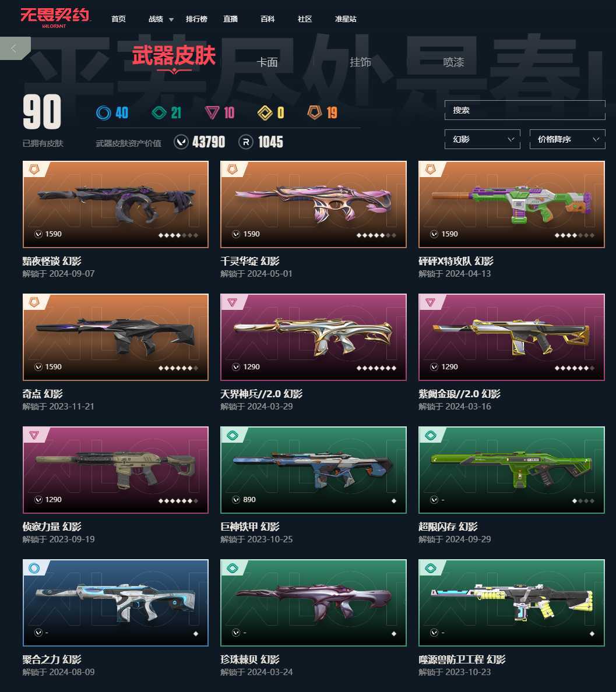Select the blue circle tier icon
616x692 pixels.
tap(103, 113)
